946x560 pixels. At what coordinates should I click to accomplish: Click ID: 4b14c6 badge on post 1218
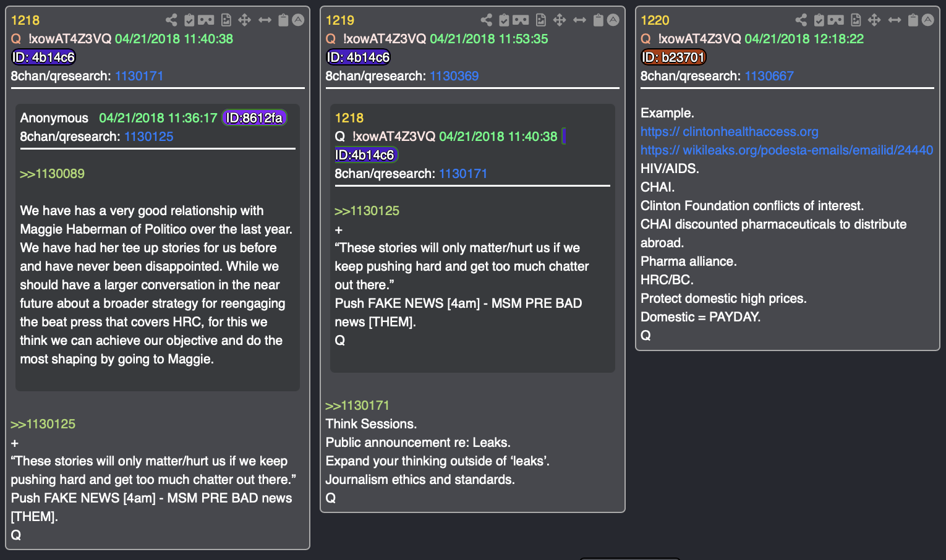pos(43,57)
